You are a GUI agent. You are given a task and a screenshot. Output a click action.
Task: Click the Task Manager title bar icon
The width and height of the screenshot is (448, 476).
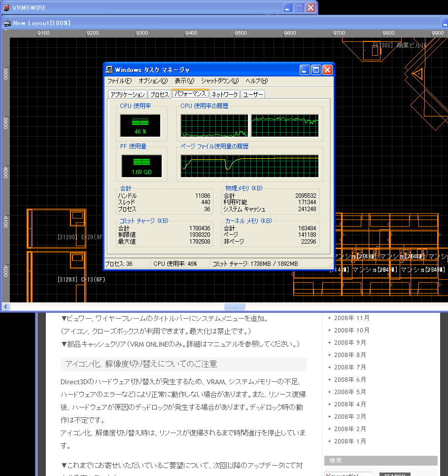(x=109, y=70)
